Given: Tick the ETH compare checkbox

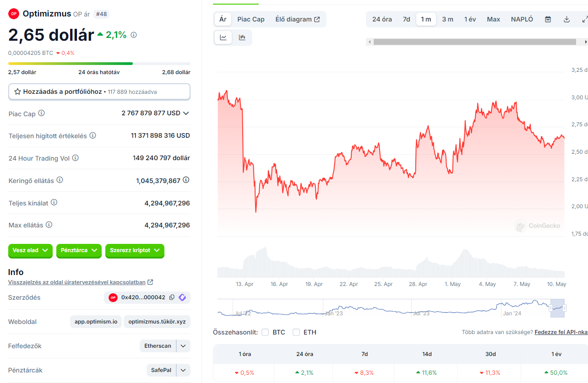Looking at the screenshot, I should 296,332.
